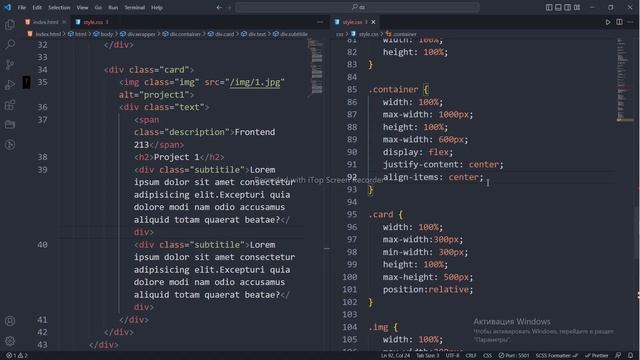Click Port : 5501 Live Server status
The height and width of the screenshot is (360, 640).
(x=514, y=356)
